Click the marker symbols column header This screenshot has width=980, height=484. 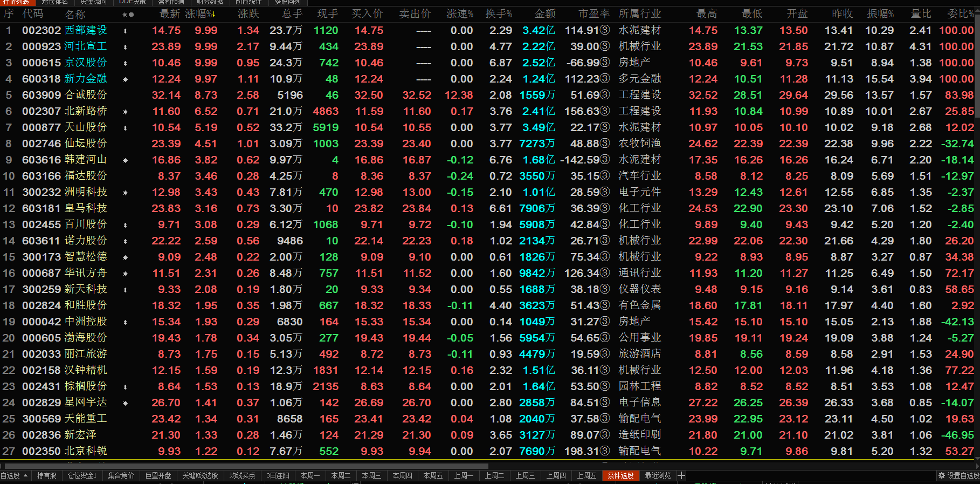click(128, 15)
